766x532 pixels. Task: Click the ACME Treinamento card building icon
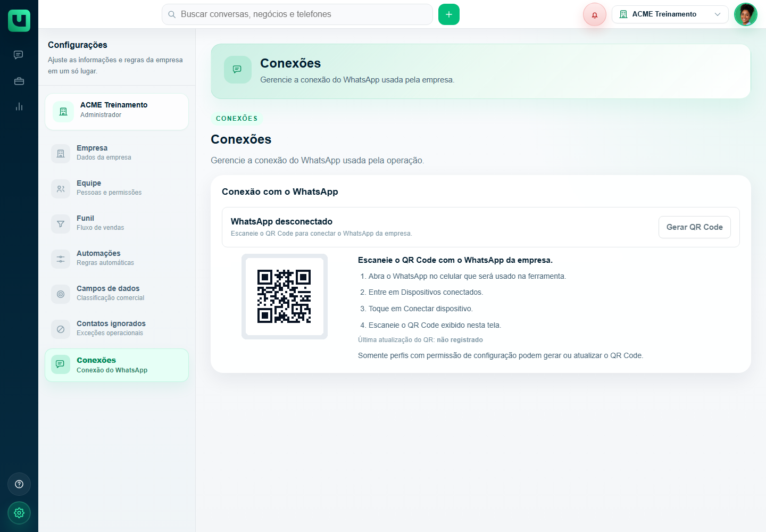coord(63,112)
